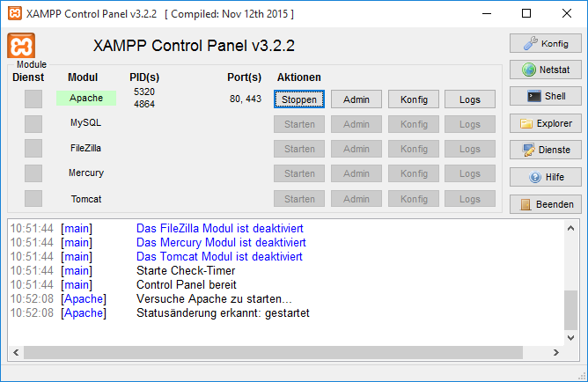Open the Apache Konfig dropdown
Viewport: 588px width, 382px height.
point(413,99)
